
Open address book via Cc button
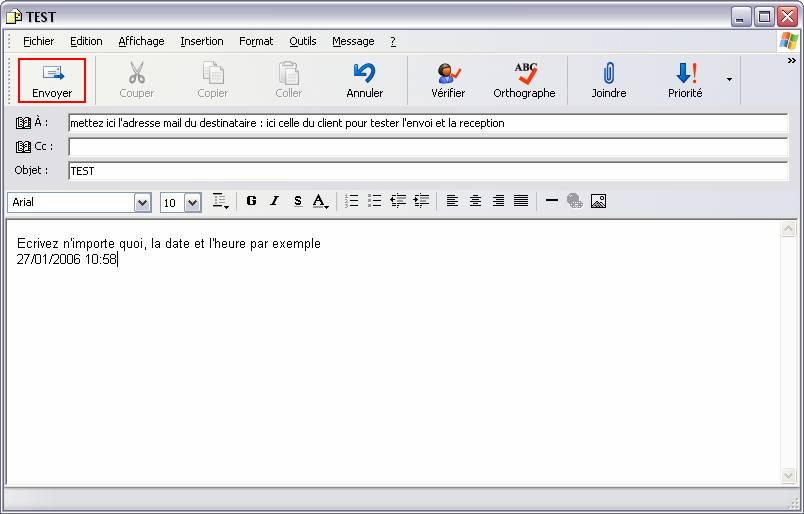(34, 147)
